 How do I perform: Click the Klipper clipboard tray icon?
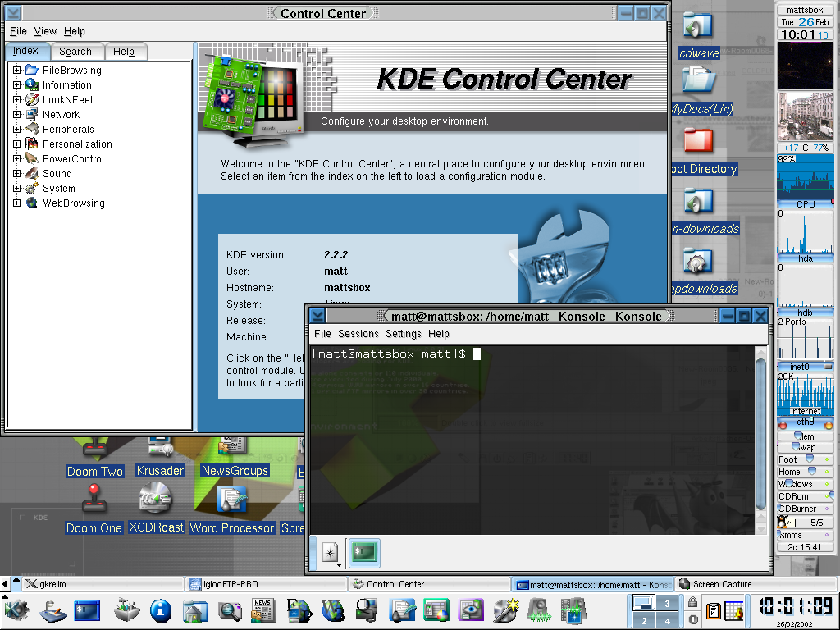coord(713,610)
